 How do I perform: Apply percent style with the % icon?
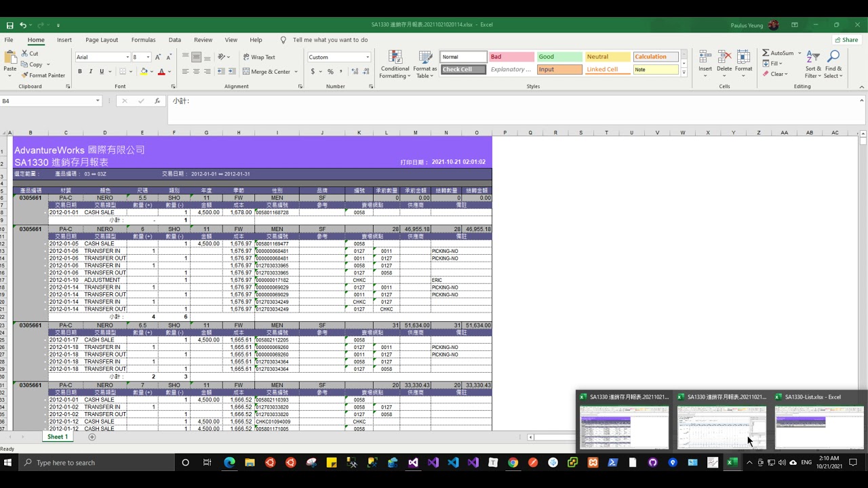coord(330,71)
